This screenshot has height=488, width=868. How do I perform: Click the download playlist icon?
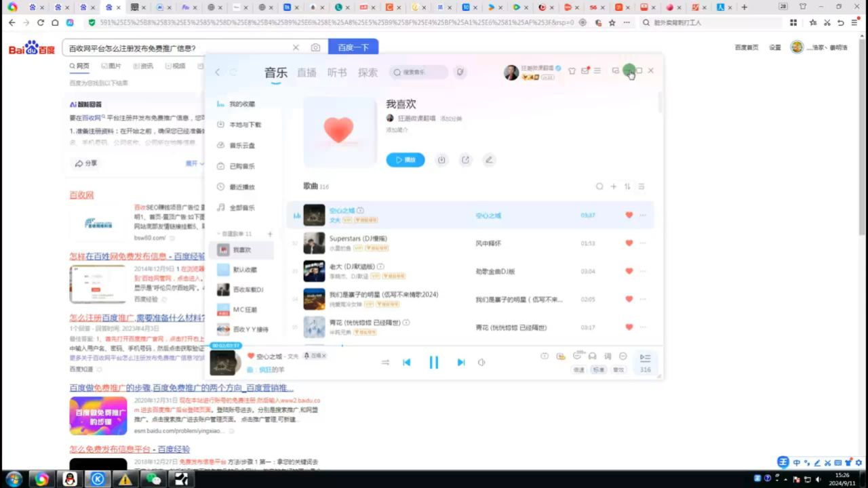pos(441,160)
